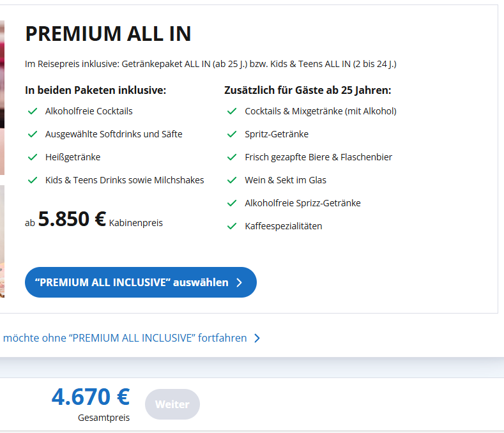Click checkmark beside Kids & Teens Drinks
Viewport: 504px width, 433px height.
pos(33,180)
